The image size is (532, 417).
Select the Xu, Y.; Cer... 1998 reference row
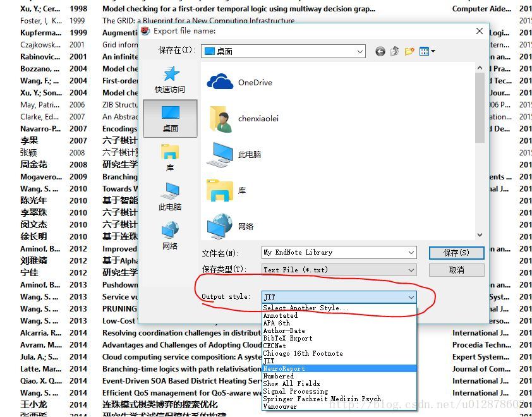point(266,9)
